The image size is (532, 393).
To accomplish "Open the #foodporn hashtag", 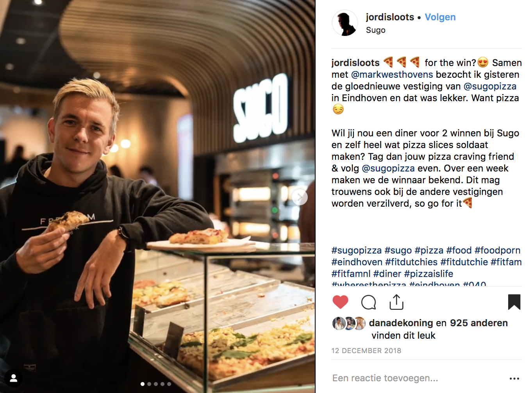I will tap(498, 250).
